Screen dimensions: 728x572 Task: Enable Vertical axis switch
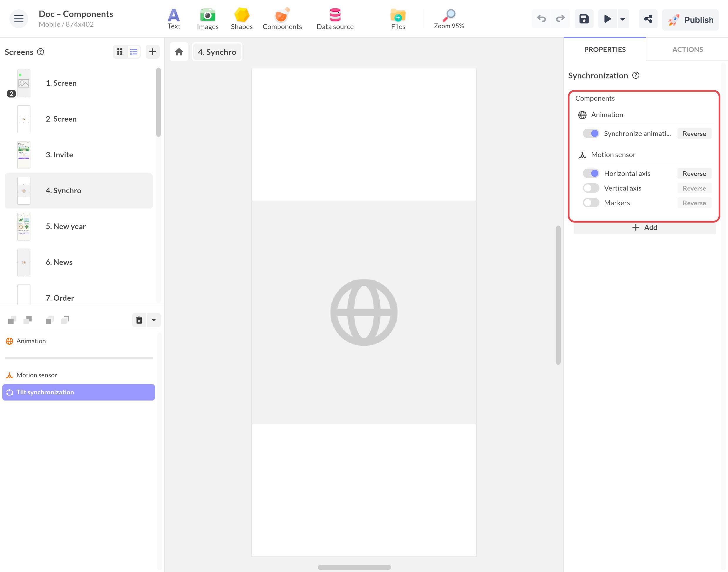(x=591, y=188)
